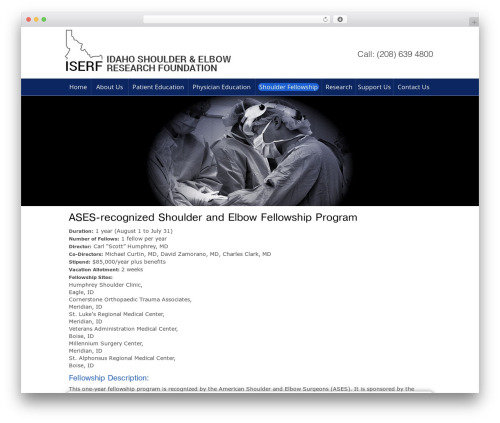
Task: Click the Number of Fellows line
Action: click(118, 239)
